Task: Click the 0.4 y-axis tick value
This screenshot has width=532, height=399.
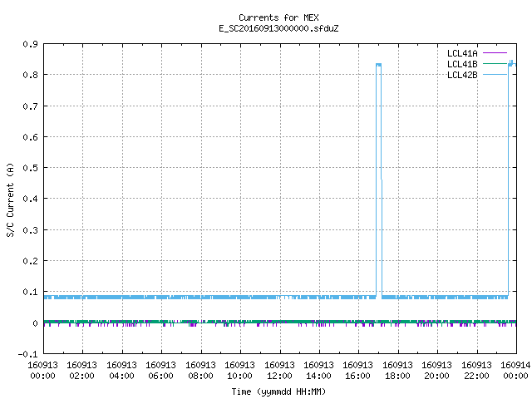Action: (x=30, y=199)
